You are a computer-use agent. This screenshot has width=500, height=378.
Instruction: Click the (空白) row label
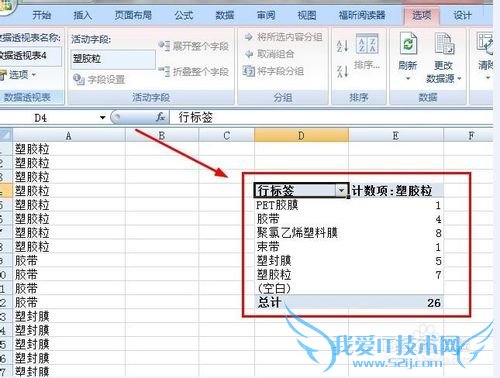tap(274, 288)
